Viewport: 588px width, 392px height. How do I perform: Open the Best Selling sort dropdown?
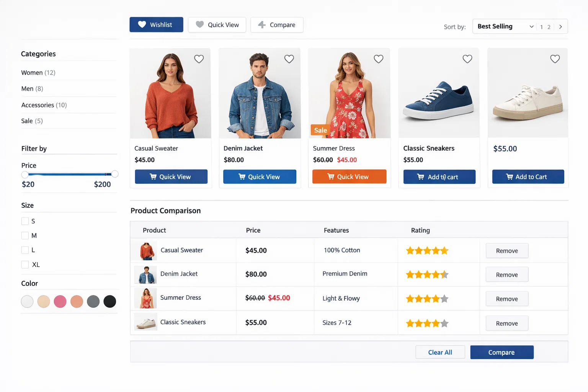tap(505, 26)
